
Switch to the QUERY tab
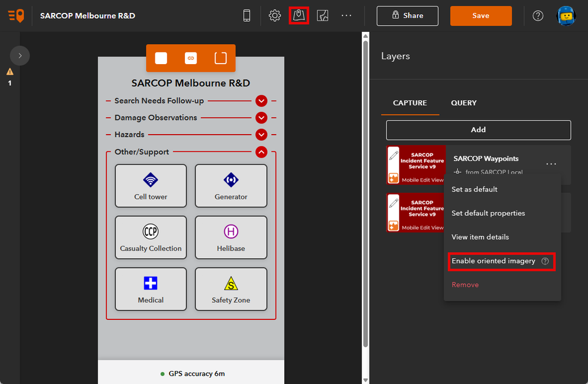click(463, 103)
